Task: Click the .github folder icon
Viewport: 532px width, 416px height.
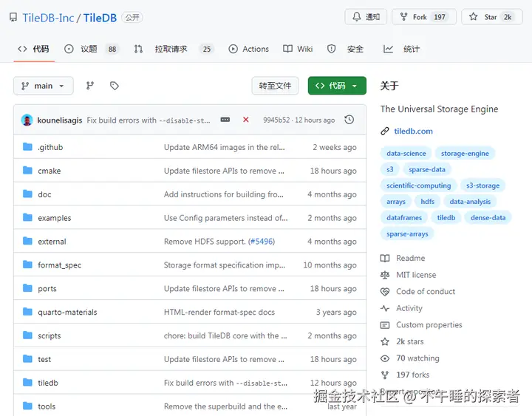Action: (x=27, y=146)
